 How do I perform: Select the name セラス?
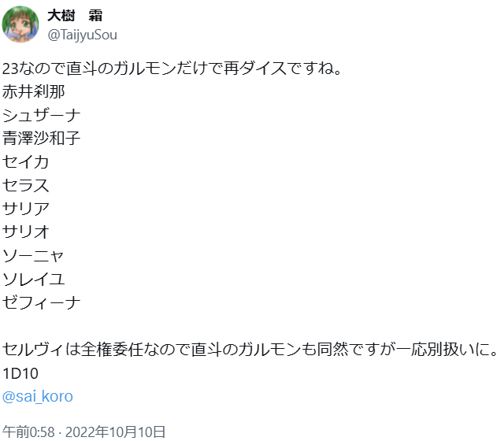26,185
